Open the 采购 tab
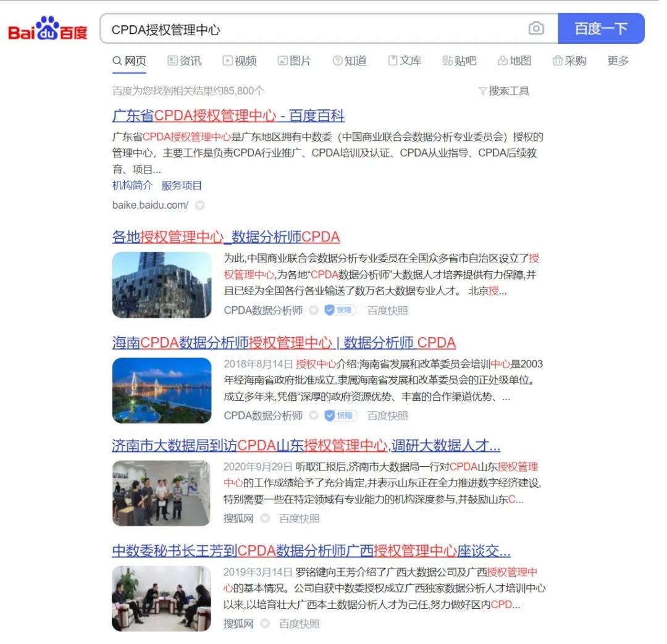667x644 pixels. (x=569, y=61)
